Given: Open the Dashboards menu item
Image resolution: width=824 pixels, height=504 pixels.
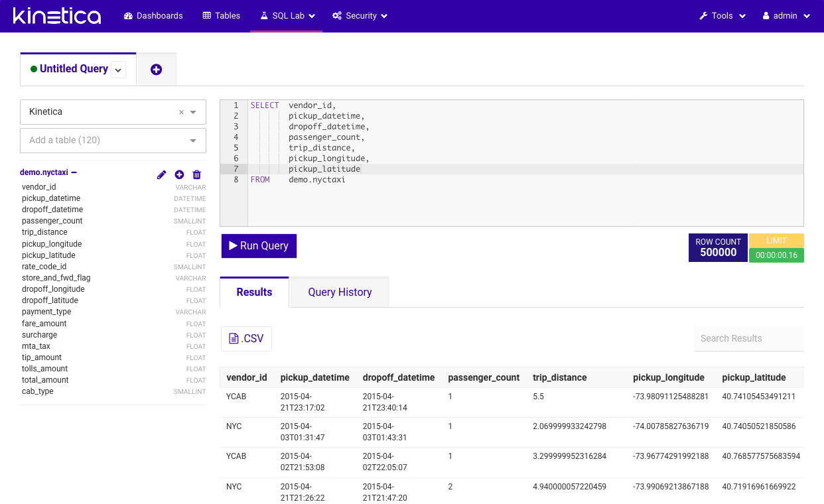Looking at the screenshot, I should (x=153, y=15).
